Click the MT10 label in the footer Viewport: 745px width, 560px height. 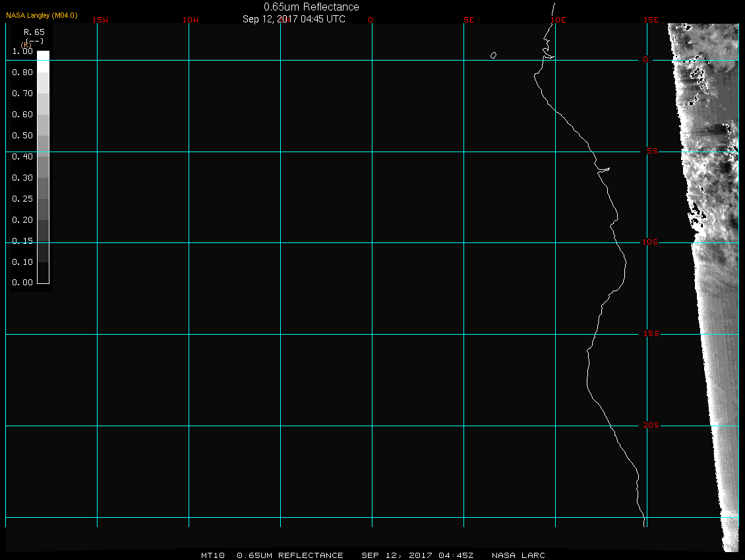coord(213,555)
